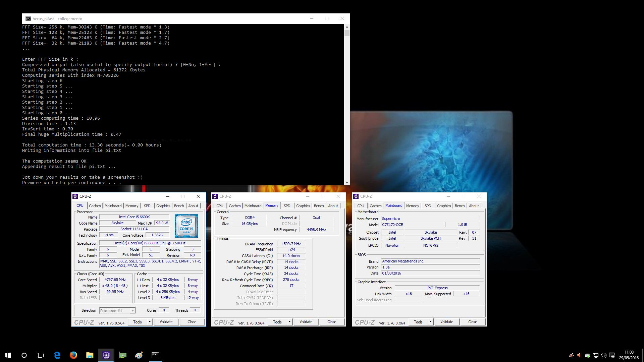Viewport: 644px width, 362px height.
Task: Select the motherboard model 'C7Z170-OCE'
Action: coord(412,225)
